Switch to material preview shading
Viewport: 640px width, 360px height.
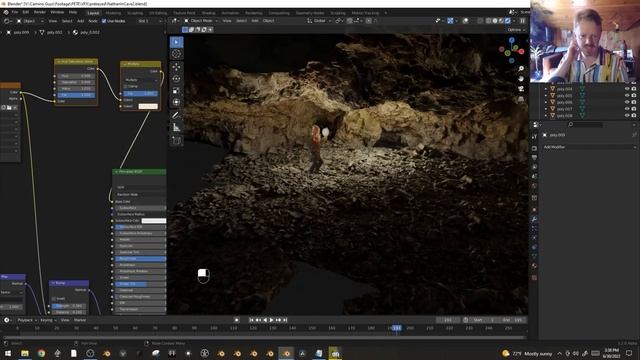point(502,21)
